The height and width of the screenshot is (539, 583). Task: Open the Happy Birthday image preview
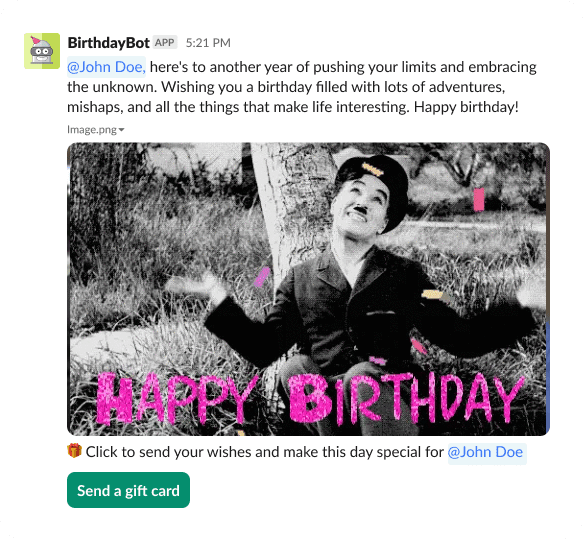(x=308, y=289)
